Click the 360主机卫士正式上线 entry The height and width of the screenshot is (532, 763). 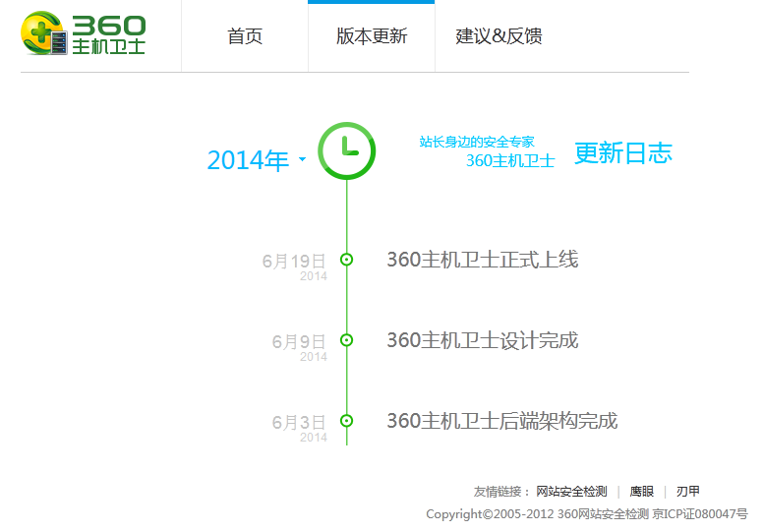pos(482,260)
